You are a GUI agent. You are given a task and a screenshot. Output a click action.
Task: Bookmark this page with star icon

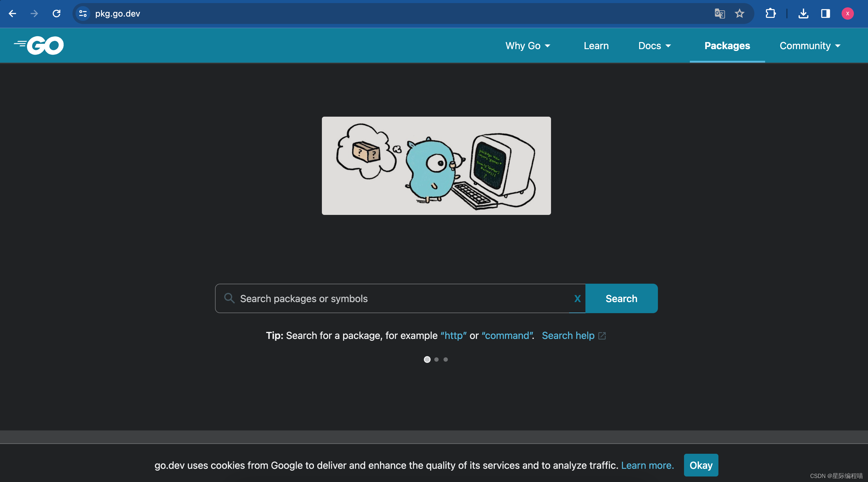(x=739, y=14)
